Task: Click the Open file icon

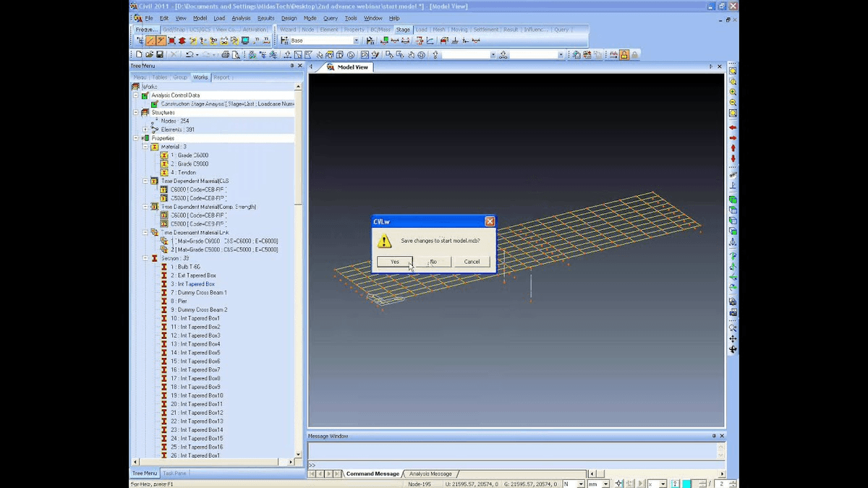Action: [149, 54]
